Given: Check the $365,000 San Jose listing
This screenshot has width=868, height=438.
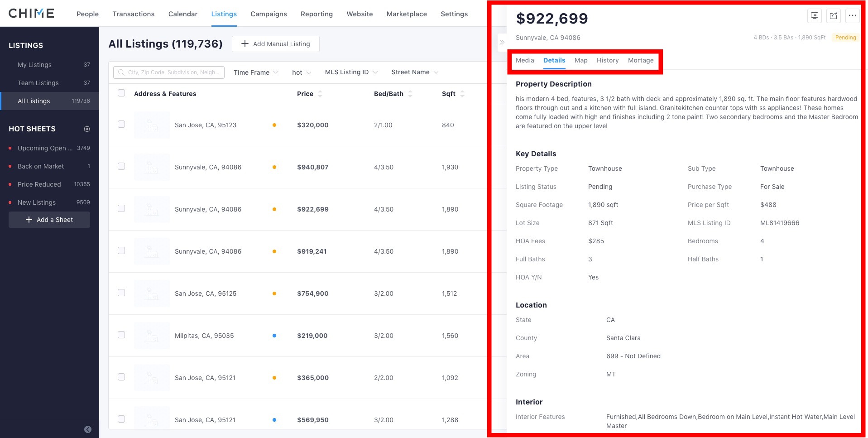Looking at the screenshot, I should (x=121, y=377).
